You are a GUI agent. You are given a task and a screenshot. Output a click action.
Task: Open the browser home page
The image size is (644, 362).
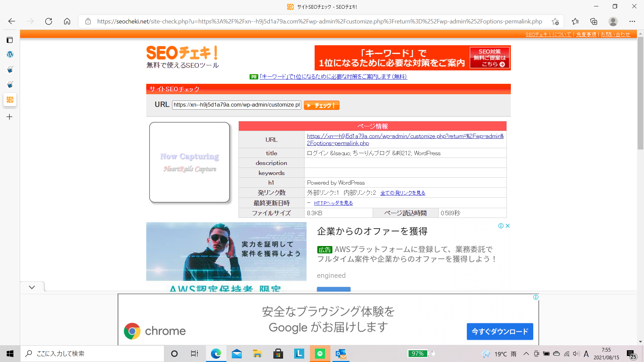click(x=67, y=21)
